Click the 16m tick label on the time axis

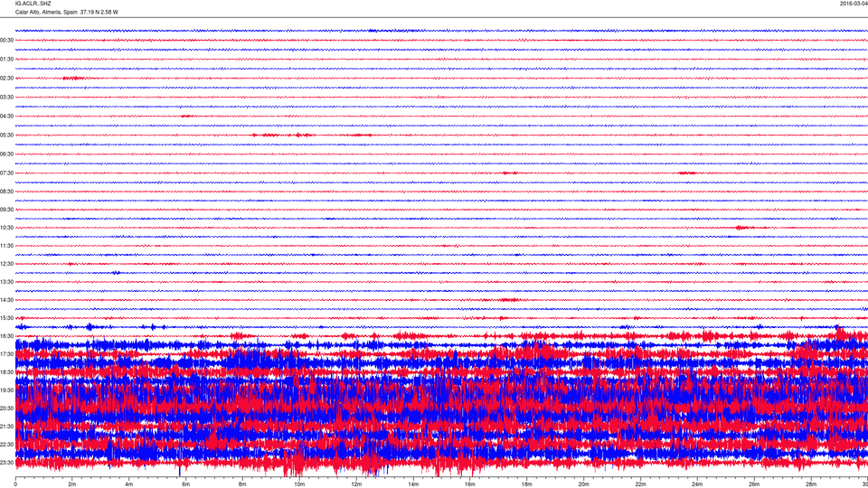470,484
